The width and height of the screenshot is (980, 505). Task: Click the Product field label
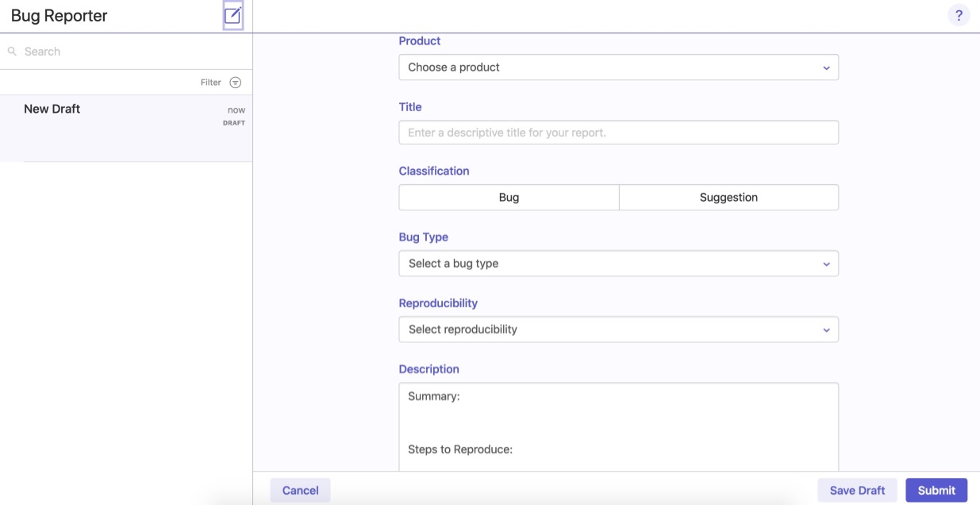[x=420, y=41]
